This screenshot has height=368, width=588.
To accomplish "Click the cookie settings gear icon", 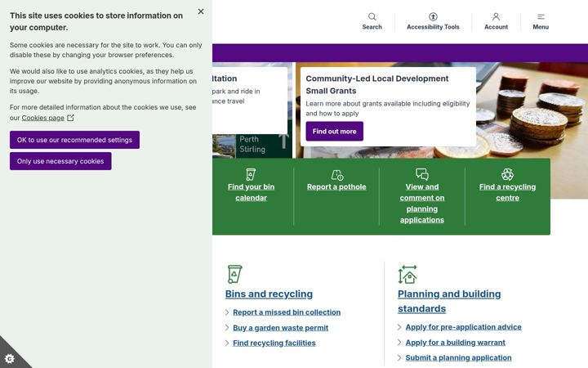I will pos(10,359).
